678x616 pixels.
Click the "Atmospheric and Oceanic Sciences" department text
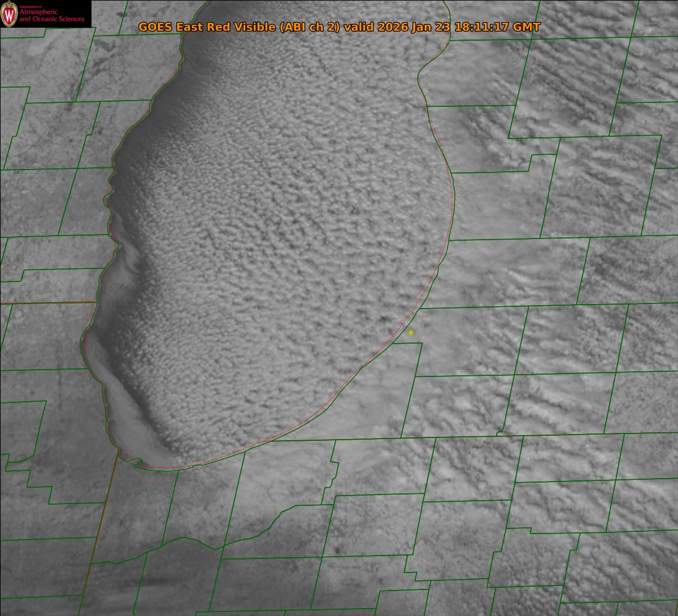(52, 16)
